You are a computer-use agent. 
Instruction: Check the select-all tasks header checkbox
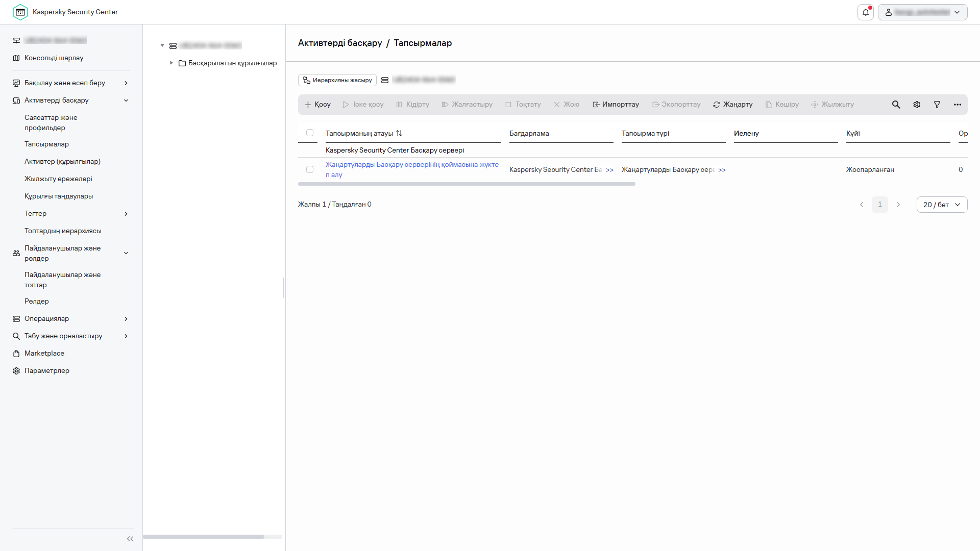pos(310,133)
